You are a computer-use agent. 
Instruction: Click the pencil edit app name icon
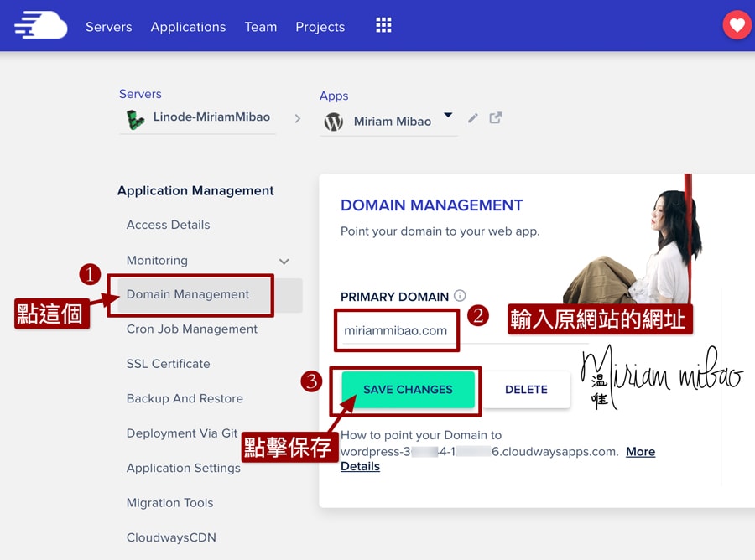tap(473, 118)
